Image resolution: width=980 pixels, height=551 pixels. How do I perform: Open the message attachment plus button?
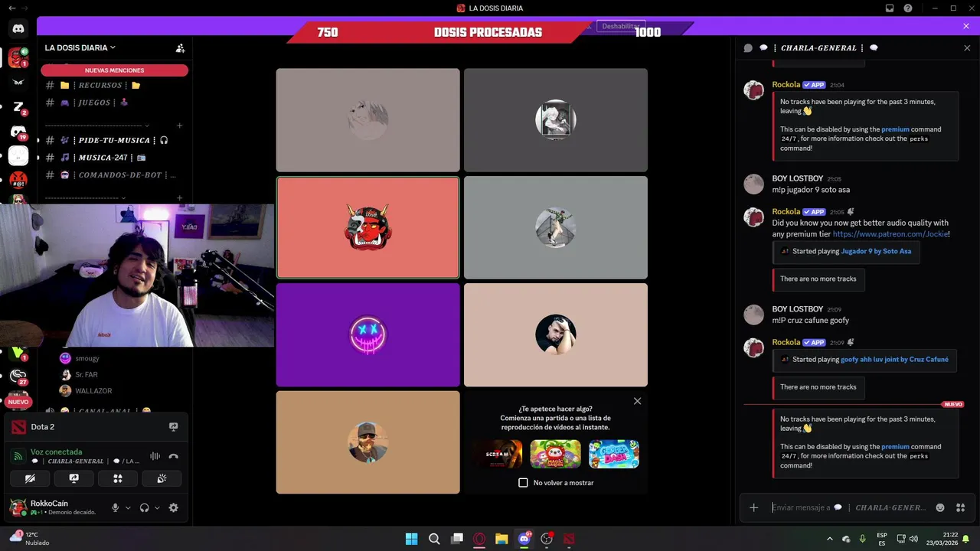tap(753, 507)
